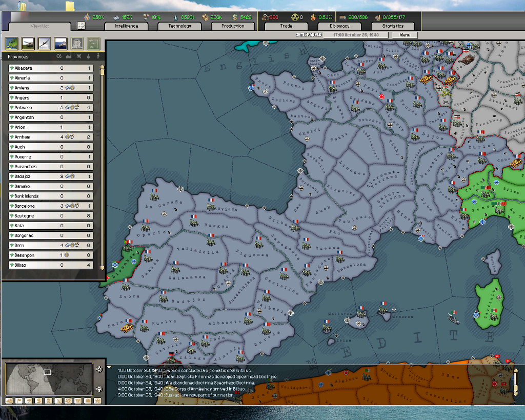Screen dimensions: 525x420
Task: Switch to the last map mode (star emblem)
Action: (98, 401)
